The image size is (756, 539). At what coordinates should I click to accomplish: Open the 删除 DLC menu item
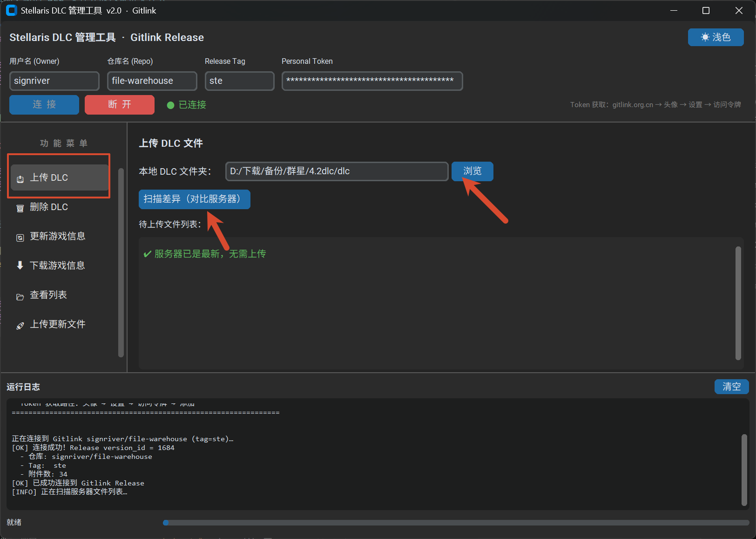click(60, 207)
